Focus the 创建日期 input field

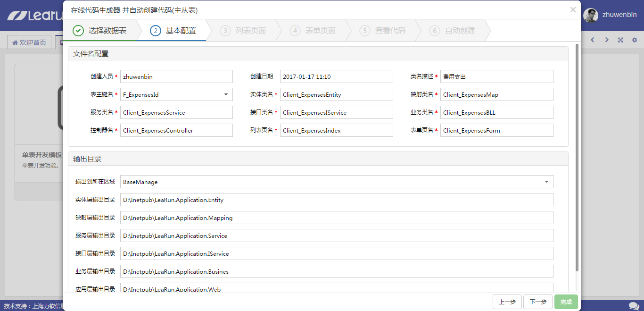coord(337,76)
